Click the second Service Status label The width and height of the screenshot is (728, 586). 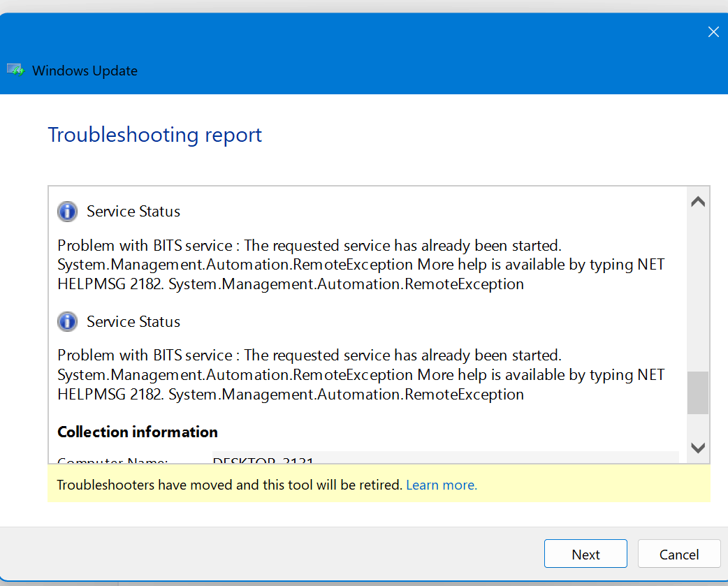point(133,321)
